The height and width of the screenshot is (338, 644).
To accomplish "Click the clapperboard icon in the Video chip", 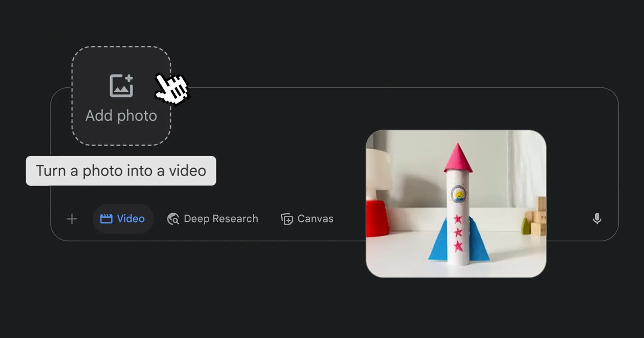I will tap(106, 219).
